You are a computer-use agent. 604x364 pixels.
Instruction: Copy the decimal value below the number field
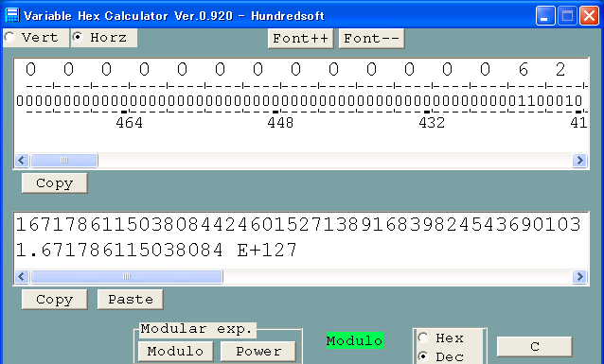click(54, 300)
